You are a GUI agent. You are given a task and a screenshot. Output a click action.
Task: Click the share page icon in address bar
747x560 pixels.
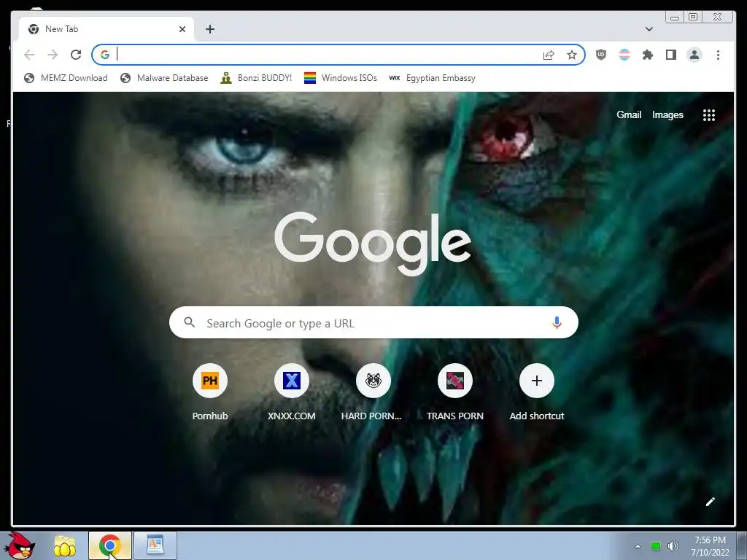(x=549, y=55)
